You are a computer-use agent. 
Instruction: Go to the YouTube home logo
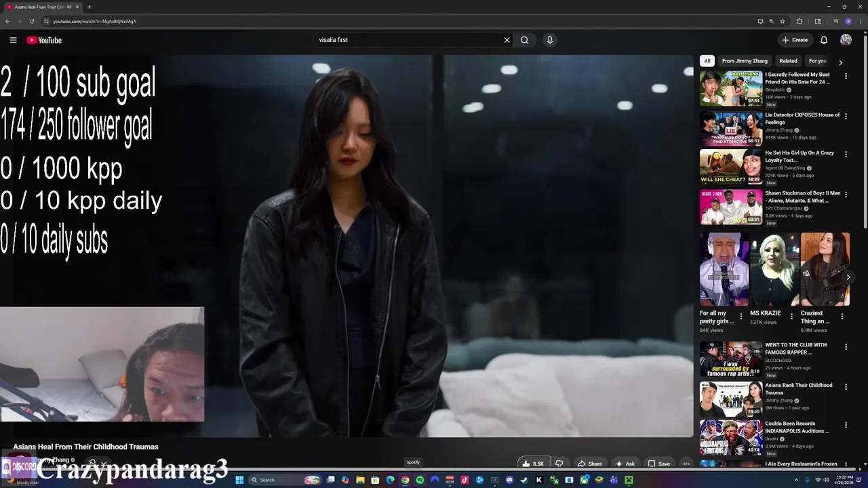coord(44,40)
